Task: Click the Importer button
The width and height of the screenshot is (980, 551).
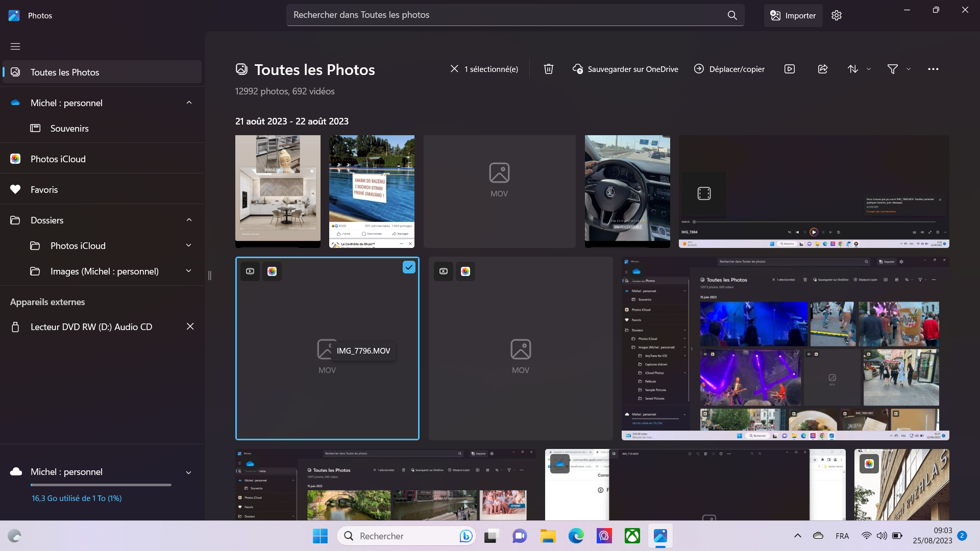Action: [x=793, y=15]
